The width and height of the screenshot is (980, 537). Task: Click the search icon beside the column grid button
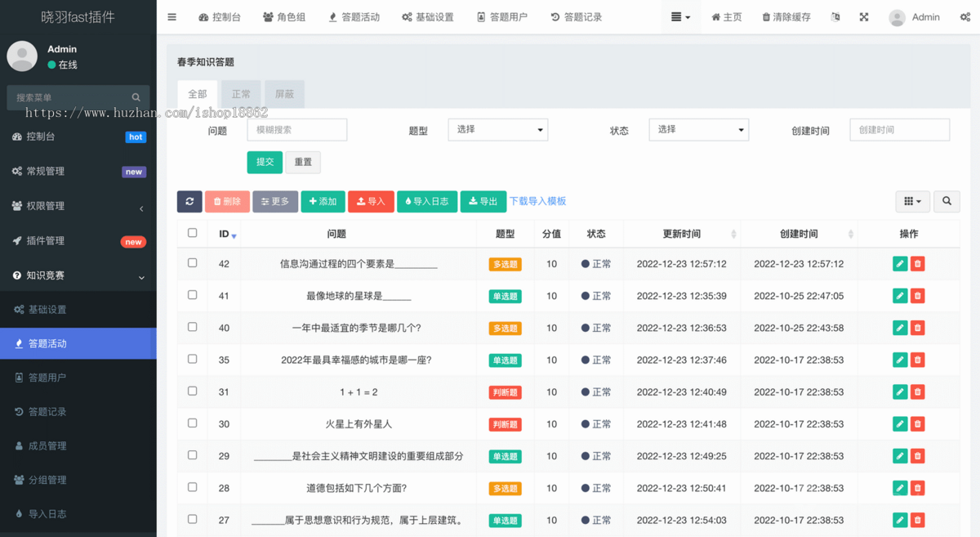pos(947,201)
